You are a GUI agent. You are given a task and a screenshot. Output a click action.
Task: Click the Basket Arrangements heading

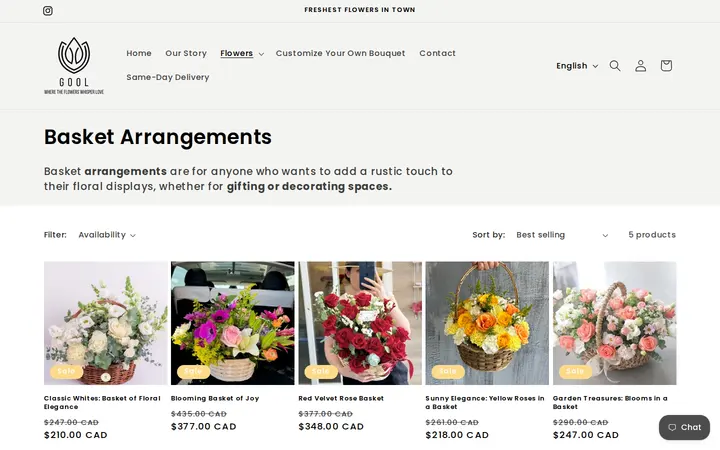coord(158,137)
